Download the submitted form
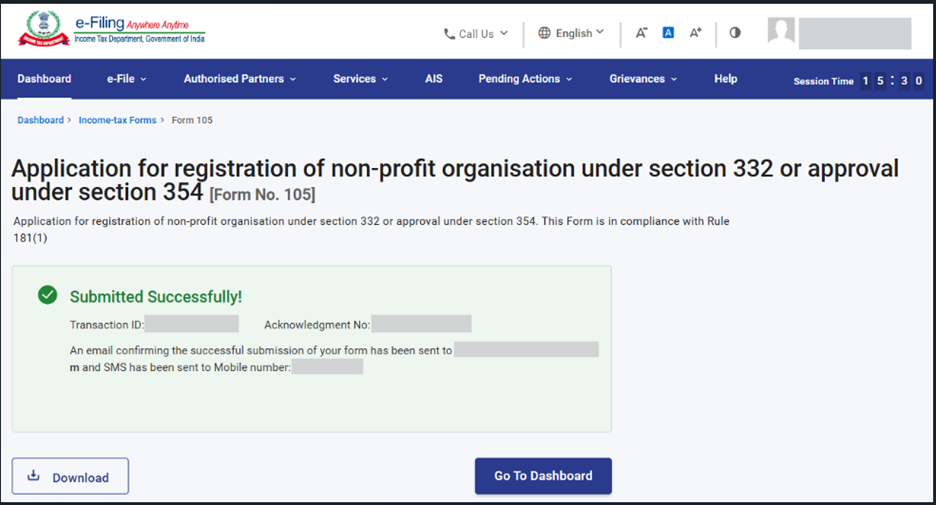The image size is (936, 505). (70, 477)
